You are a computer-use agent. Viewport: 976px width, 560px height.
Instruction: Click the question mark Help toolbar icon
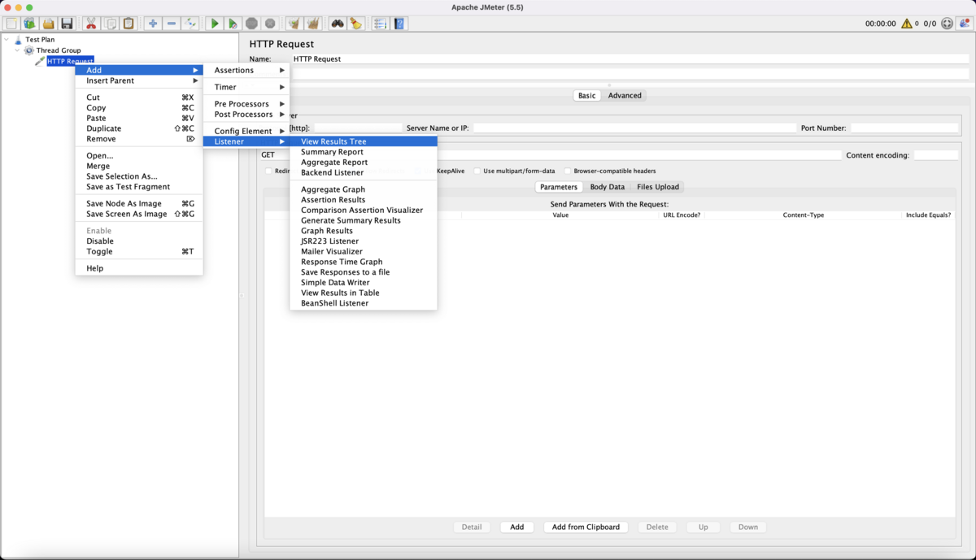click(399, 24)
